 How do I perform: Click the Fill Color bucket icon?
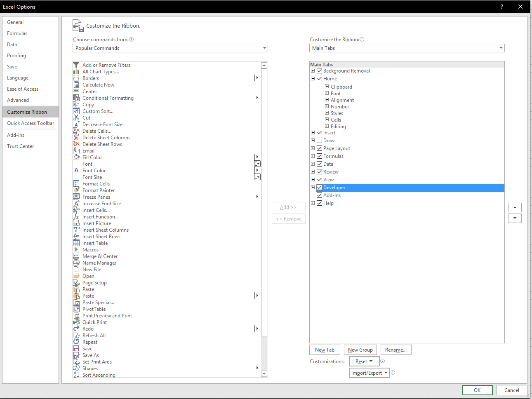(76, 157)
